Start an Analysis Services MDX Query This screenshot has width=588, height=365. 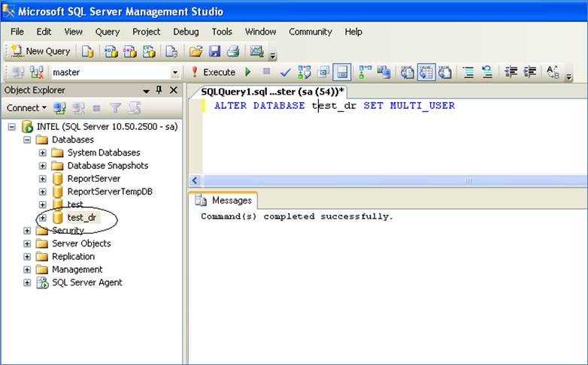pos(111,51)
